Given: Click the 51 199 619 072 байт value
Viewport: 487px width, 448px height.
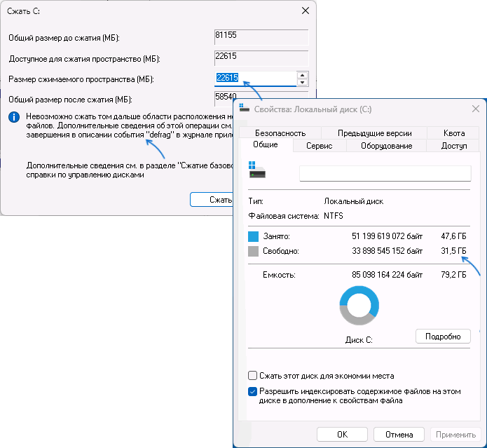Looking at the screenshot, I should (x=387, y=236).
